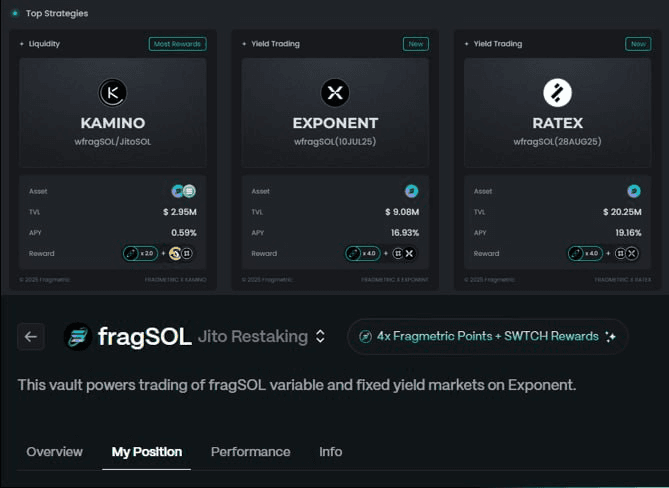Screen dimensions: 669x488
Task: Click the x4.0 reward multiplier on RateX card
Action: [585, 253]
